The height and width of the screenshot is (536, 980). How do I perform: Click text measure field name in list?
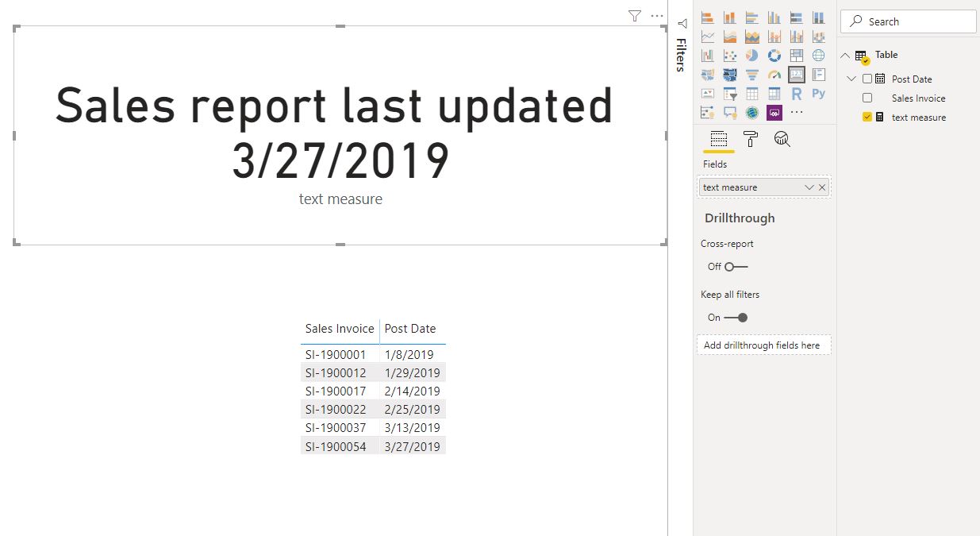click(919, 117)
